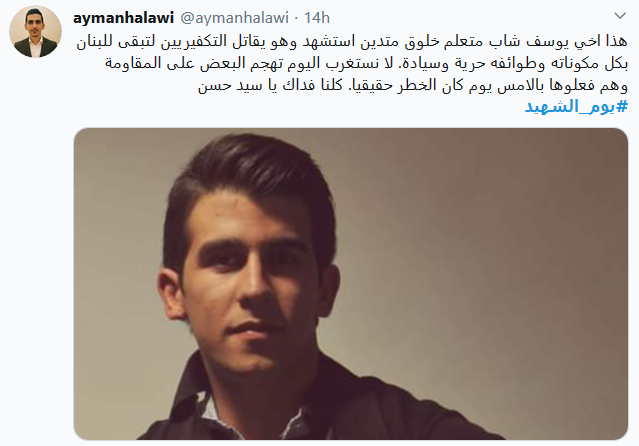The image size is (639, 446).
Task: Open the tweet options chevron menu
Action: (620, 16)
